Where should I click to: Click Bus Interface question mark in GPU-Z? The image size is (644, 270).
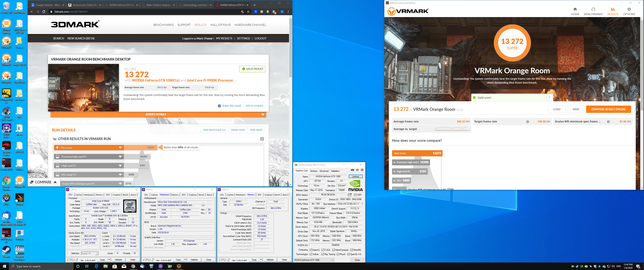(362, 204)
